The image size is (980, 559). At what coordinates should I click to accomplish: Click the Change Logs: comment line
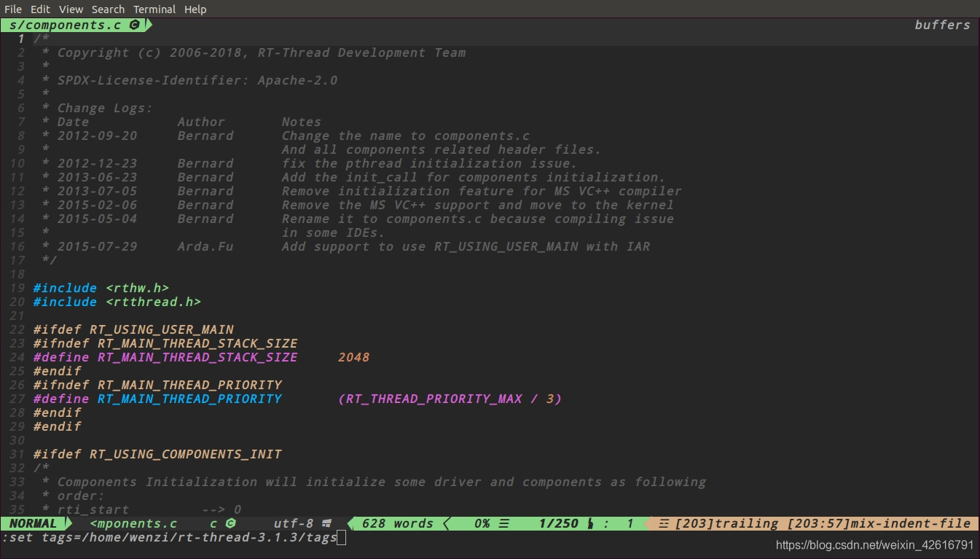click(x=97, y=108)
